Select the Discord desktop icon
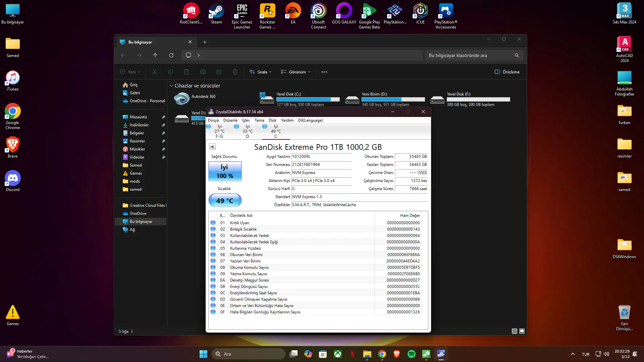 tap(13, 181)
